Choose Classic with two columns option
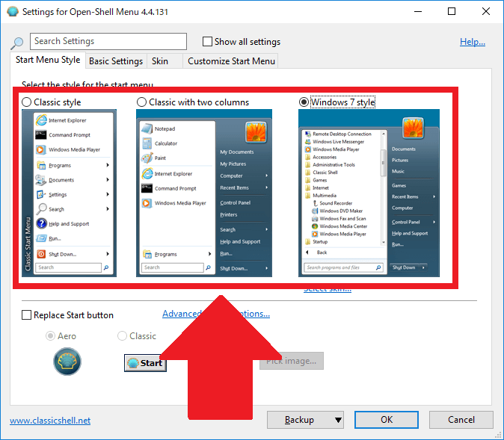Image resolution: width=504 pixels, height=440 pixels. (x=141, y=102)
